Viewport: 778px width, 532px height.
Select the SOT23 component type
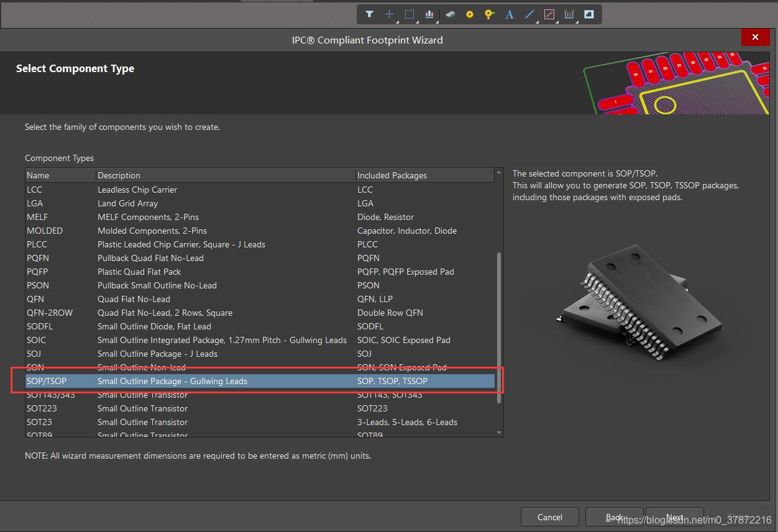point(260,422)
